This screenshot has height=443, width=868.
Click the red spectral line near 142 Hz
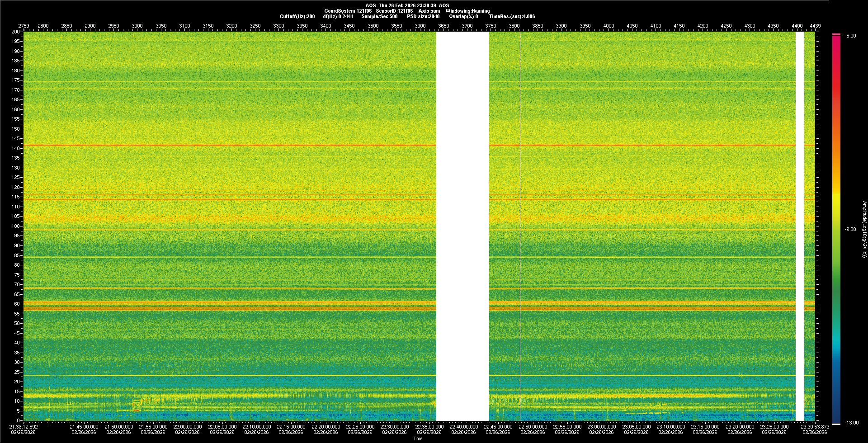pyautogui.click(x=226, y=145)
